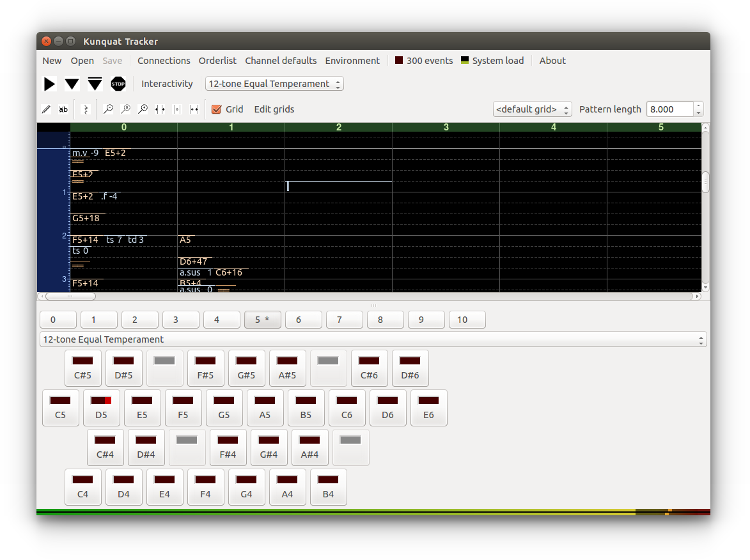The height and width of the screenshot is (560, 750).
Task: Click New in the top bar
Action: click(x=52, y=61)
